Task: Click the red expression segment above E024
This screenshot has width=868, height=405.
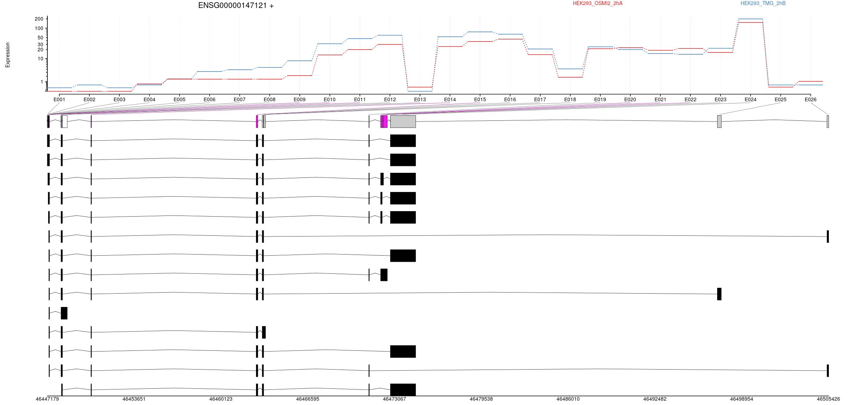Action: 750,22
